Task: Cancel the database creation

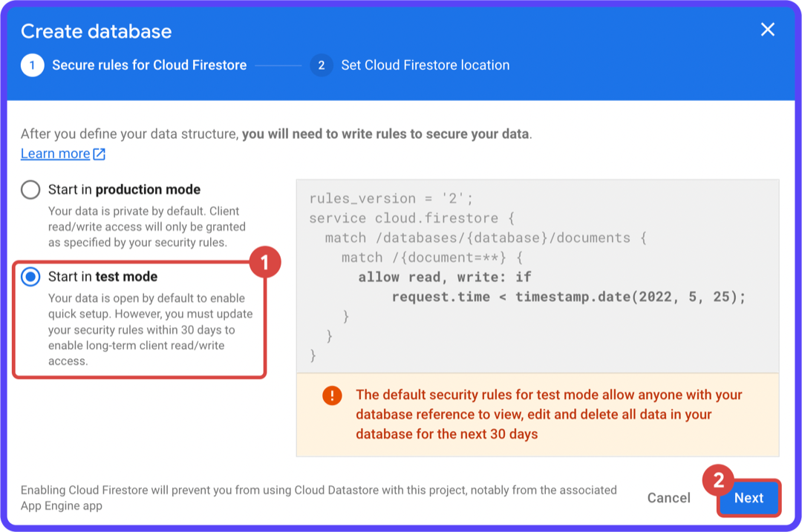Action: [x=668, y=498]
